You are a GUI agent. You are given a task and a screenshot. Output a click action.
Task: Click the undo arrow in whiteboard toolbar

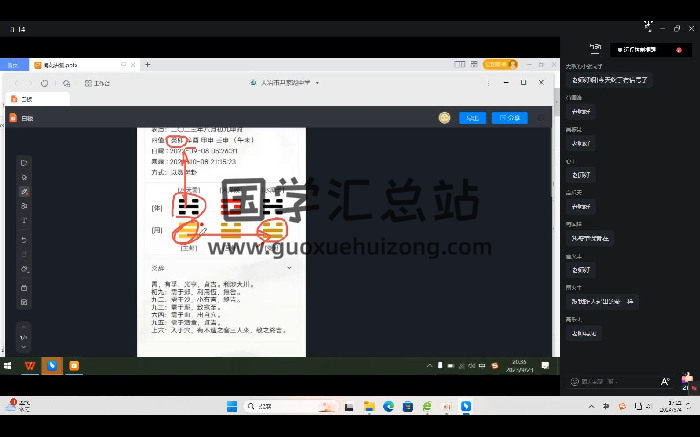tap(25, 240)
